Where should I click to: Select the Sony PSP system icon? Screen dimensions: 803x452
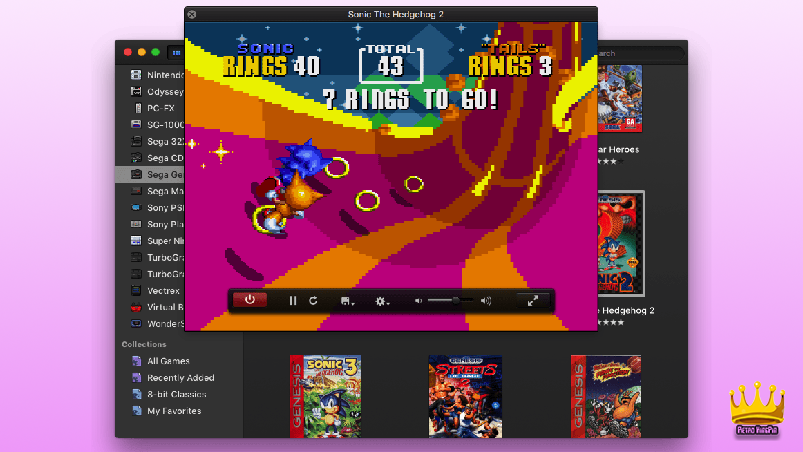pos(136,207)
